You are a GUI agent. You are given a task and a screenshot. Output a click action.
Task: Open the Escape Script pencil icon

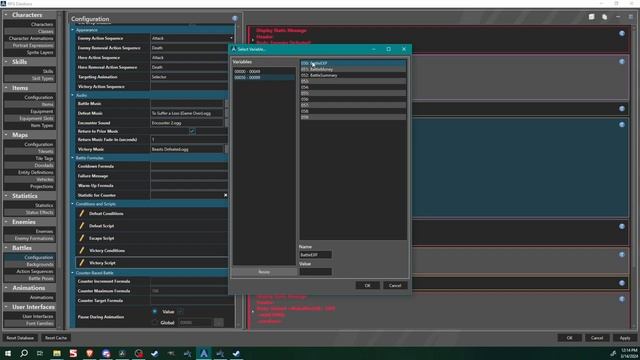82,238
